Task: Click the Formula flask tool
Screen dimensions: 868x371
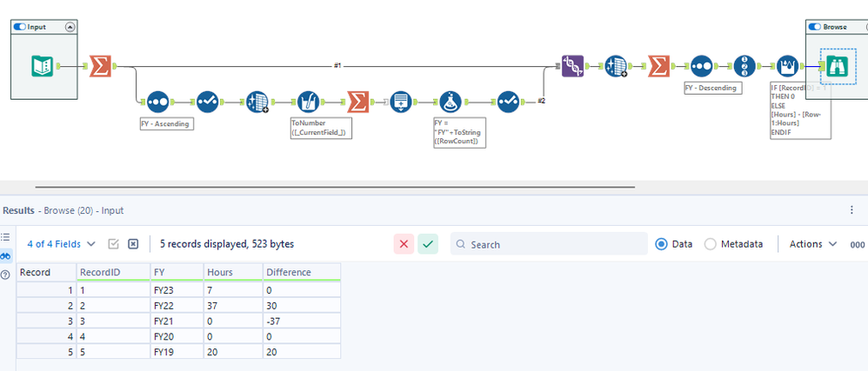Action: pos(449,101)
